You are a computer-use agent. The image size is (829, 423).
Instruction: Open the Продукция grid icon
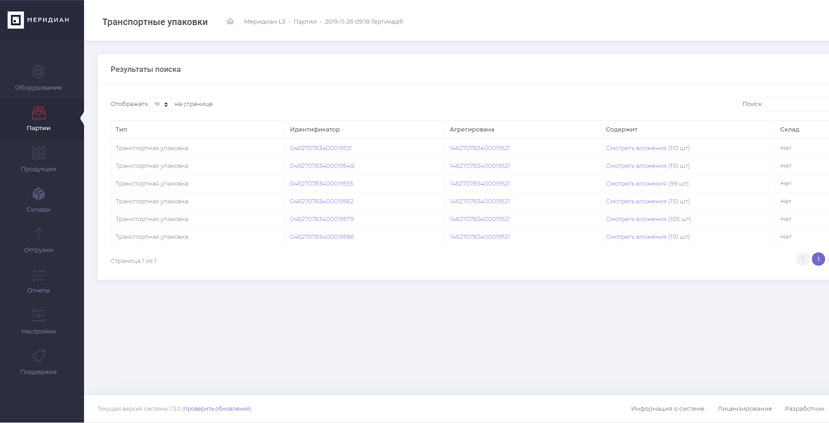click(x=39, y=153)
